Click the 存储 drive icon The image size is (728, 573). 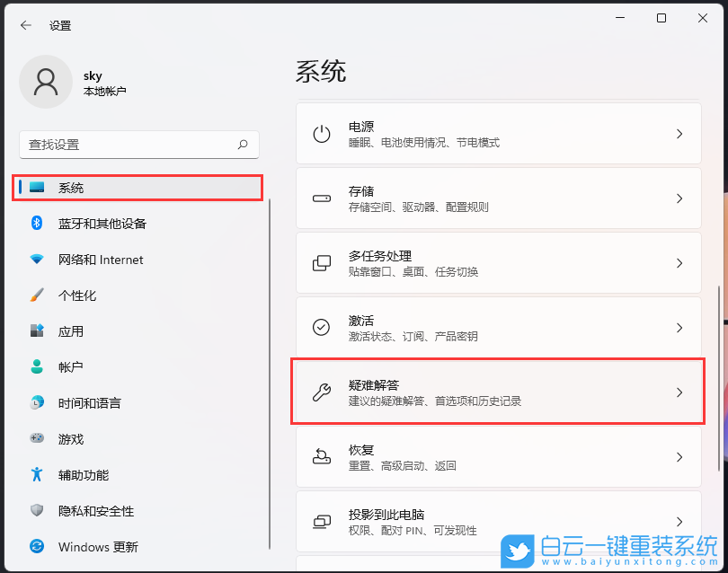pos(321,198)
